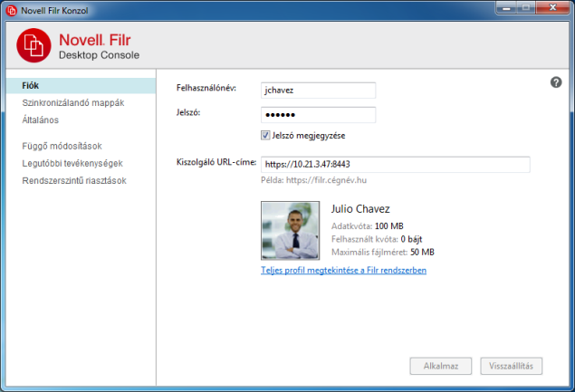The width and height of the screenshot is (575, 392).
Task: Click the Novell Filr red logo icon
Action: tap(34, 45)
